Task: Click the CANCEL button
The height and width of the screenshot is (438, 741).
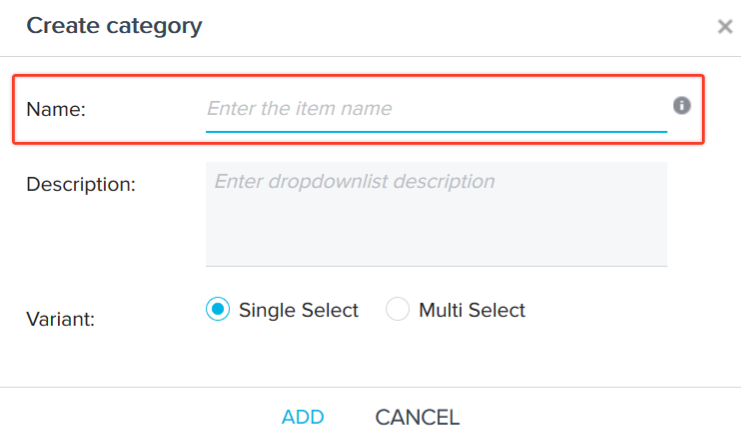Action: [x=417, y=417]
